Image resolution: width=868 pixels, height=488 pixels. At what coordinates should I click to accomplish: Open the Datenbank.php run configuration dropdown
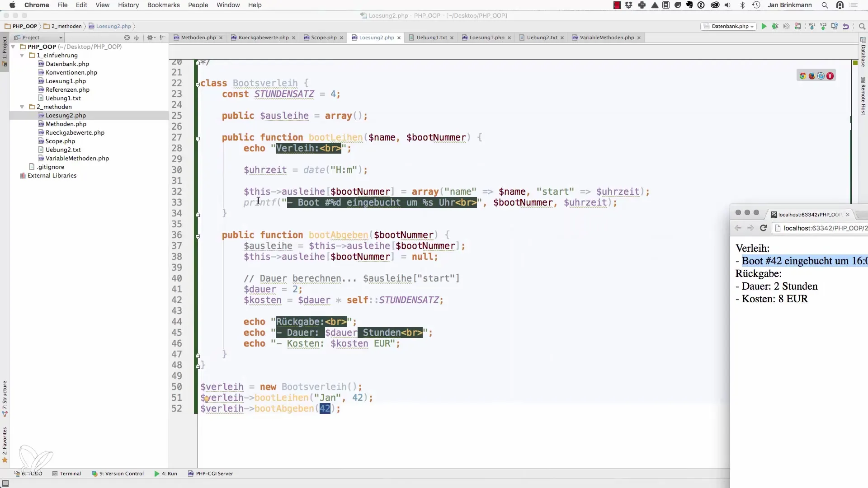tap(729, 26)
